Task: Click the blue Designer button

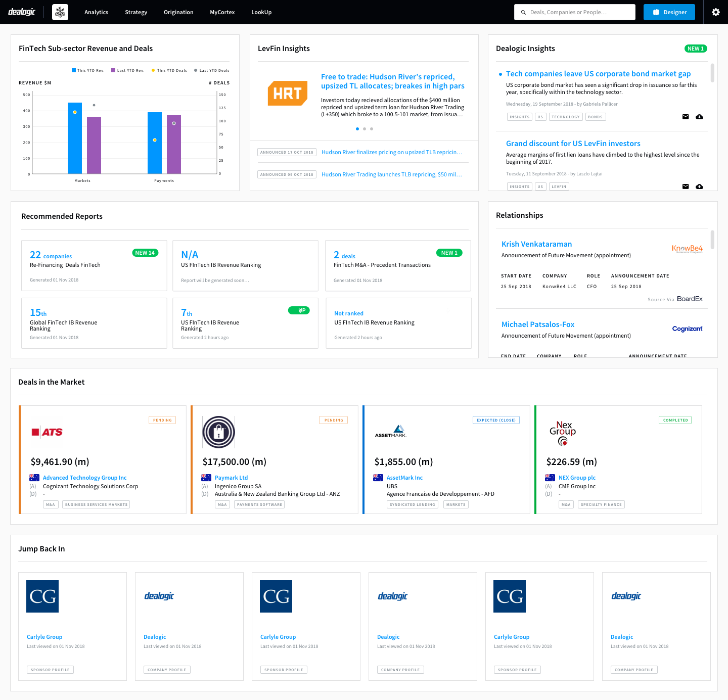Action: (x=669, y=12)
